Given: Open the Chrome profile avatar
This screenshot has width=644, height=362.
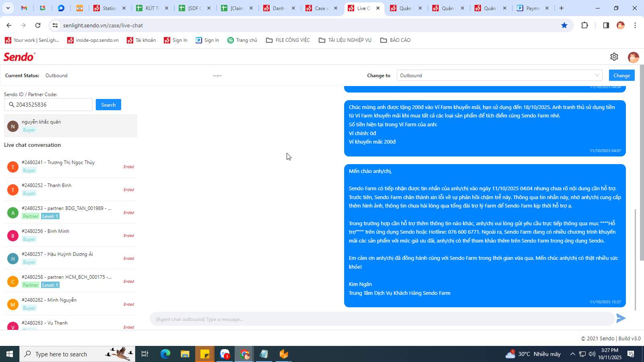Looking at the screenshot, I should [621, 25].
